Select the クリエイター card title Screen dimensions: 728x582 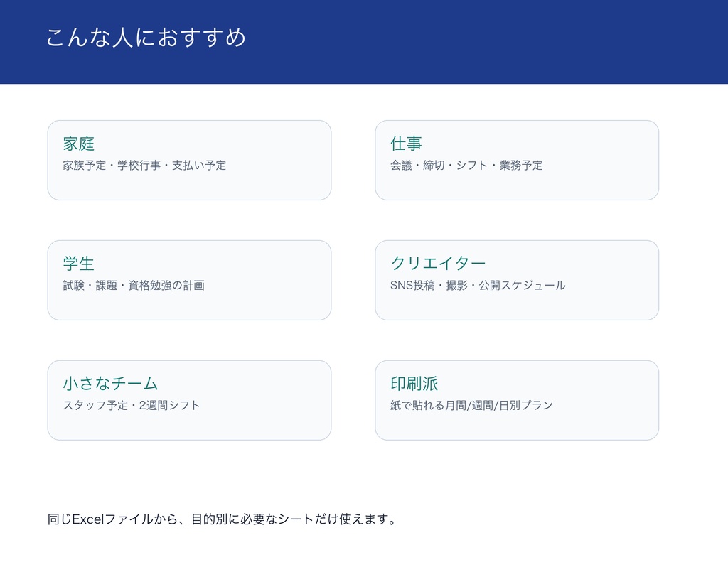438,263
